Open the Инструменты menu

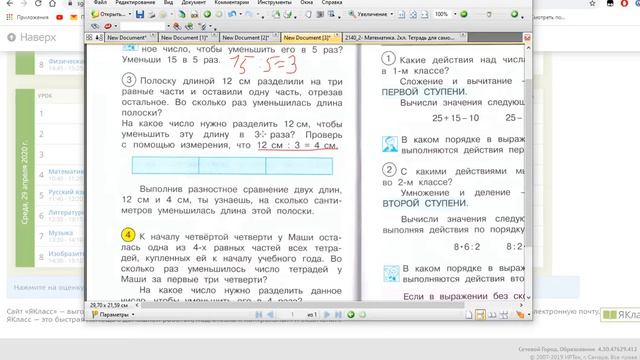[274, 2]
